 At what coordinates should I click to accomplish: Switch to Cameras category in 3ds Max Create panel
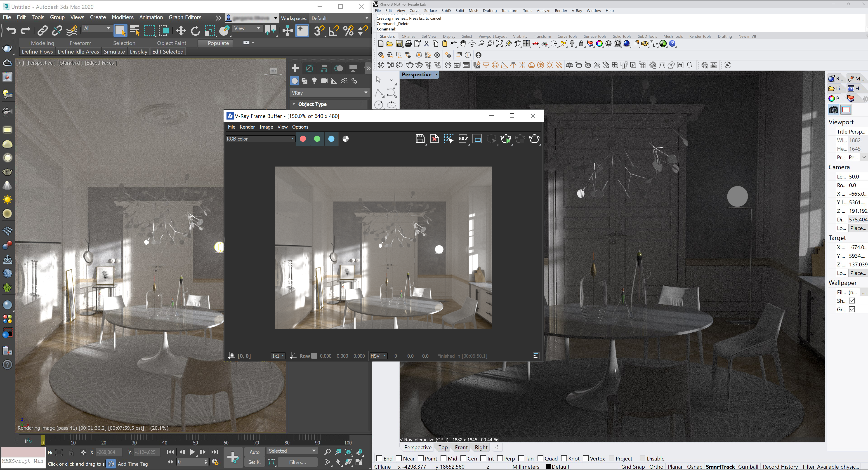(x=324, y=81)
